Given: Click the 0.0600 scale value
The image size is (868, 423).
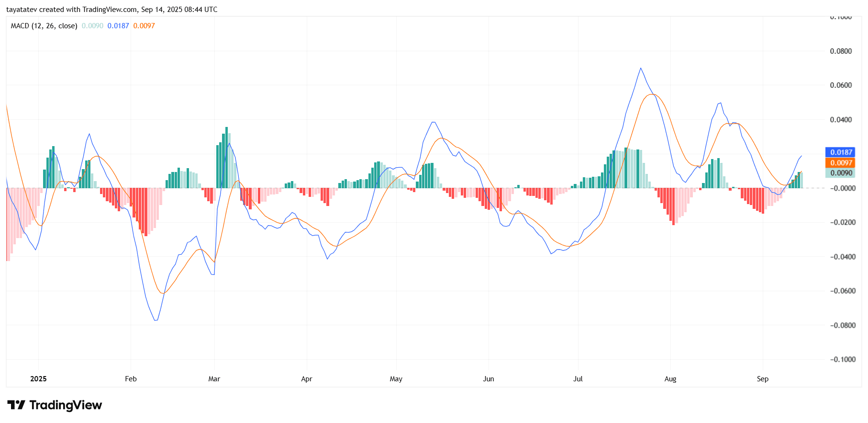Looking at the screenshot, I should click(x=841, y=85).
